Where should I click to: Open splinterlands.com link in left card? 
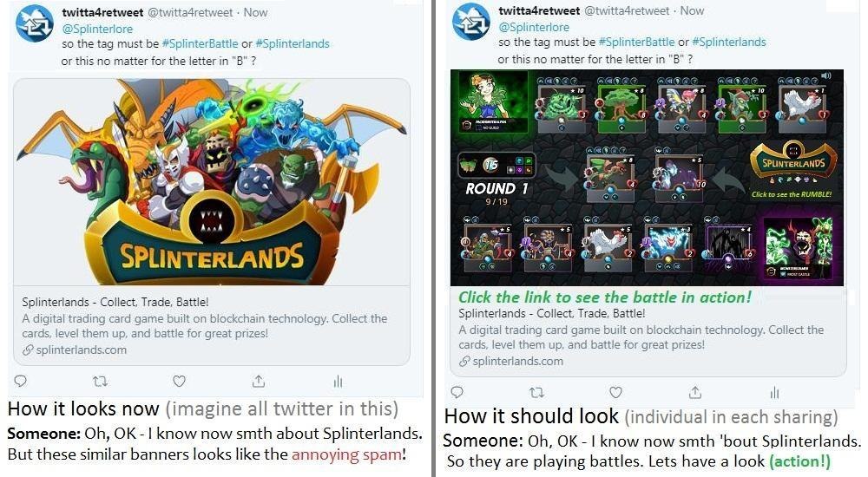pyautogui.click(x=75, y=350)
